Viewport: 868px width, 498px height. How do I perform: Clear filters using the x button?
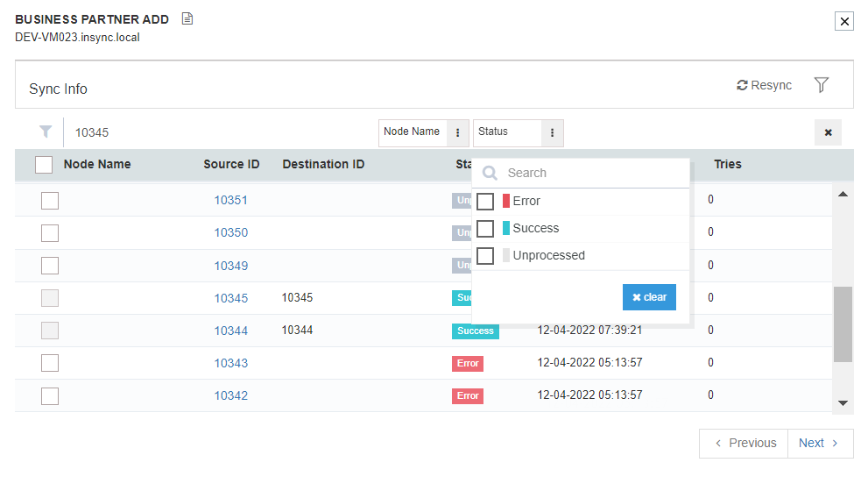[828, 132]
